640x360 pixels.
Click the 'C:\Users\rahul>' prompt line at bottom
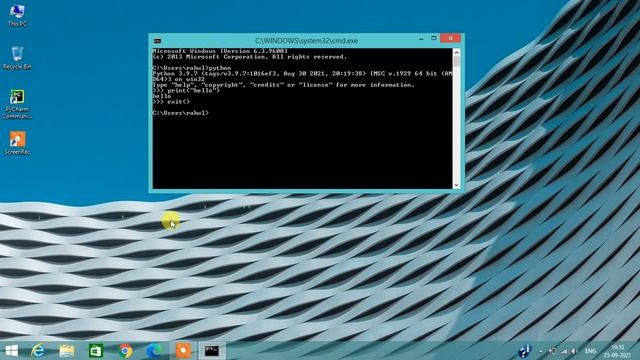tap(180, 113)
